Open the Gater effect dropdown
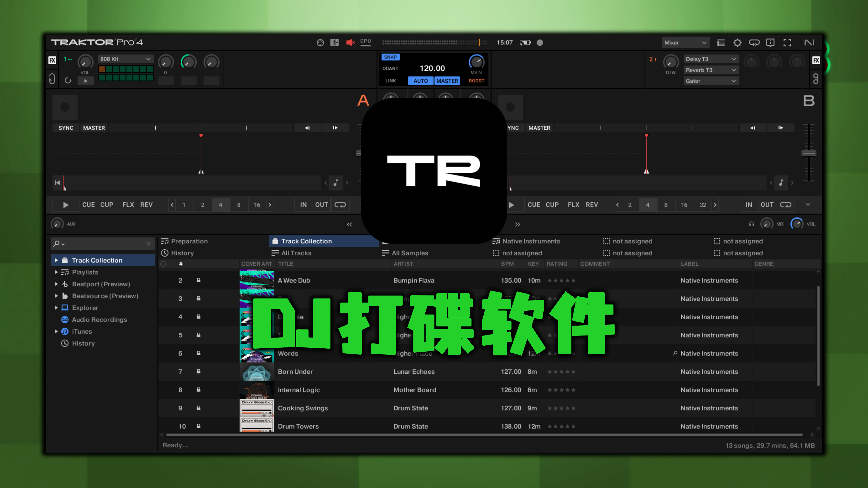The height and width of the screenshot is (488, 868). [711, 81]
